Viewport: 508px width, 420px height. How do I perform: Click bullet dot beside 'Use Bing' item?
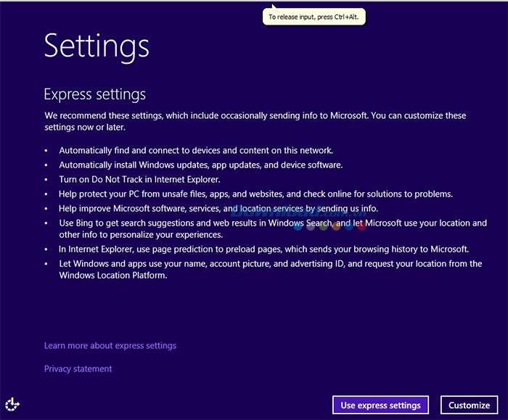(46, 223)
